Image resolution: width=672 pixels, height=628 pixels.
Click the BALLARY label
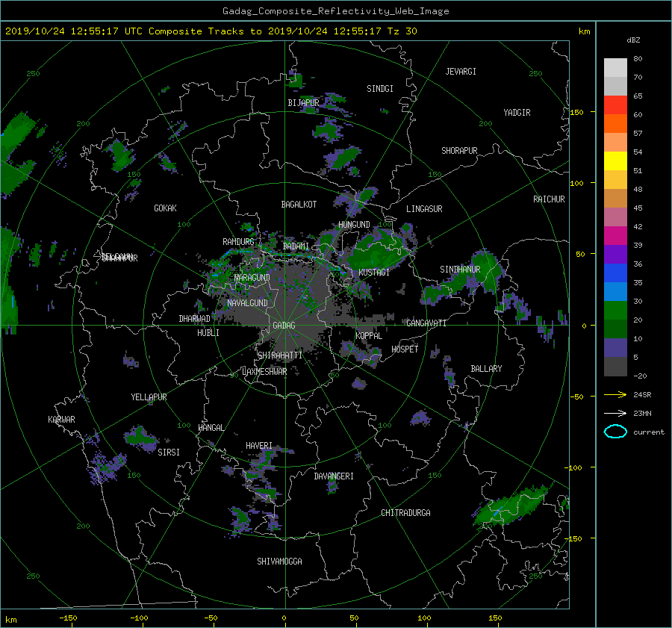click(486, 369)
